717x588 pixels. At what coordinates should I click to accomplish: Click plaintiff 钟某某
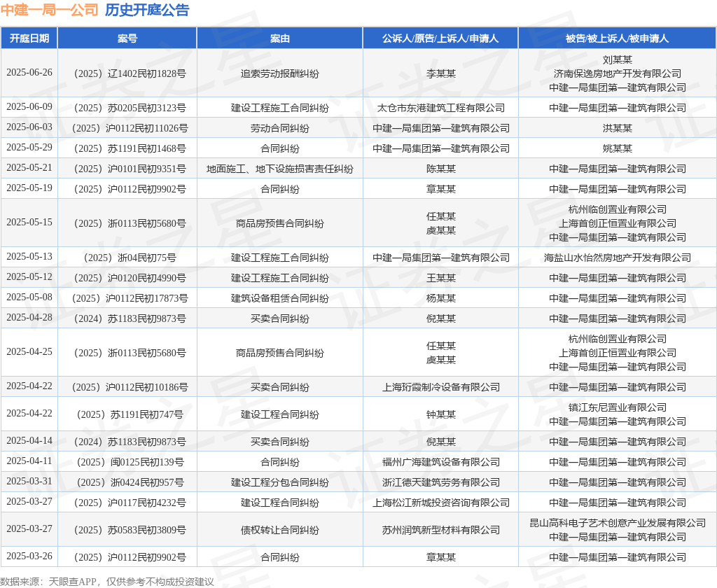pos(441,414)
